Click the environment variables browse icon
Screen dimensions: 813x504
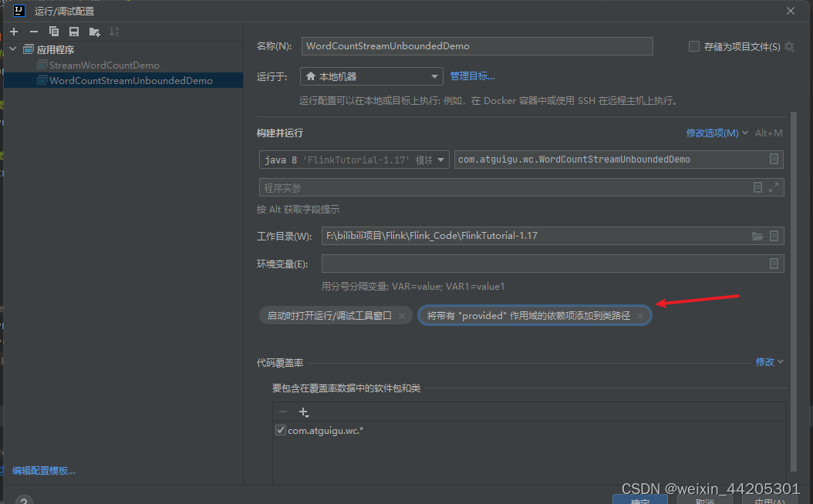pyautogui.click(x=774, y=264)
